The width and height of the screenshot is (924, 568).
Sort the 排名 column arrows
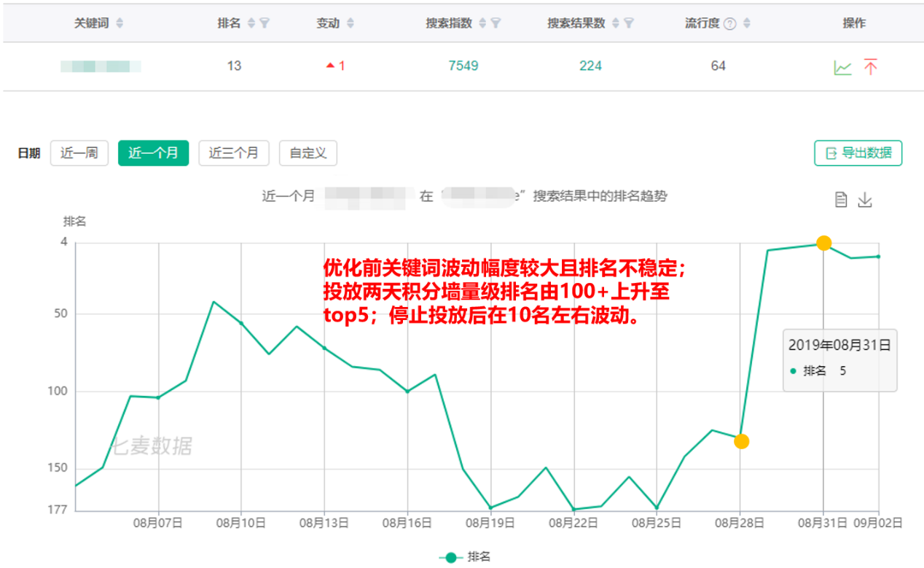coord(251,23)
